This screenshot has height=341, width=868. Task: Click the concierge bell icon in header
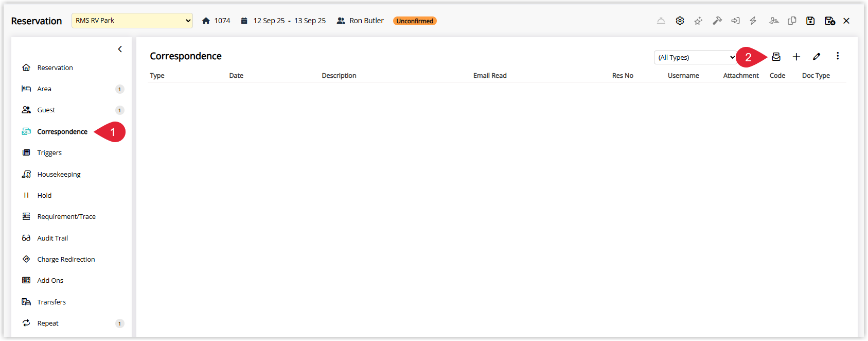(661, 21)
